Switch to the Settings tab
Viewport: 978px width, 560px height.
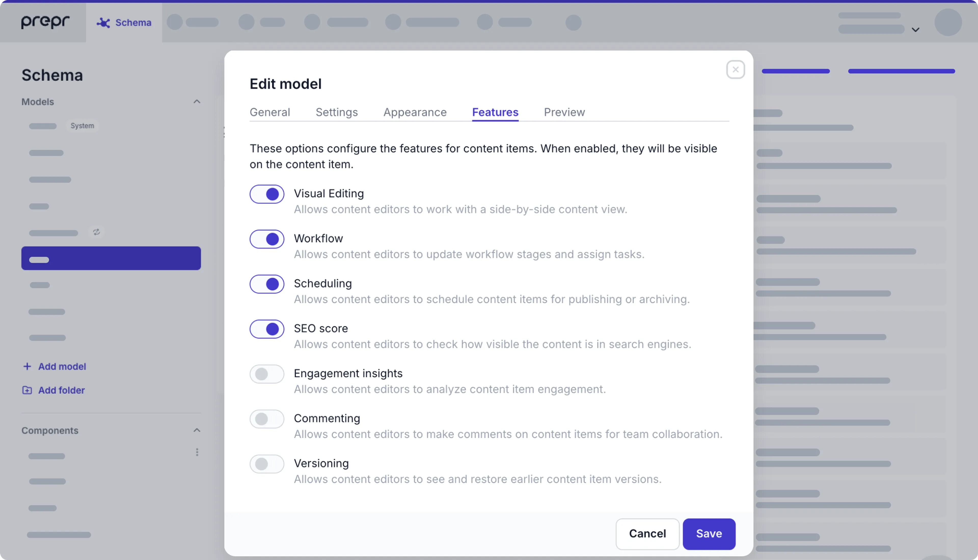click(337, 112)
